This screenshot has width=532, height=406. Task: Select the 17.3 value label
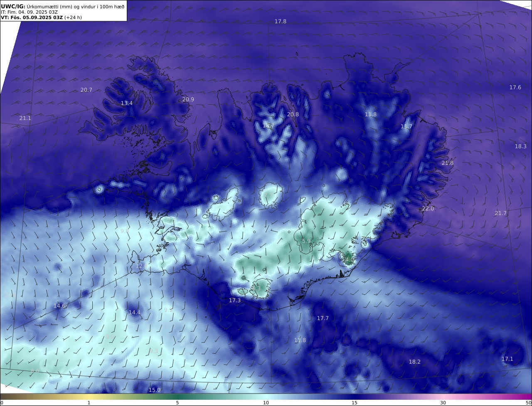tap(235, 300)
